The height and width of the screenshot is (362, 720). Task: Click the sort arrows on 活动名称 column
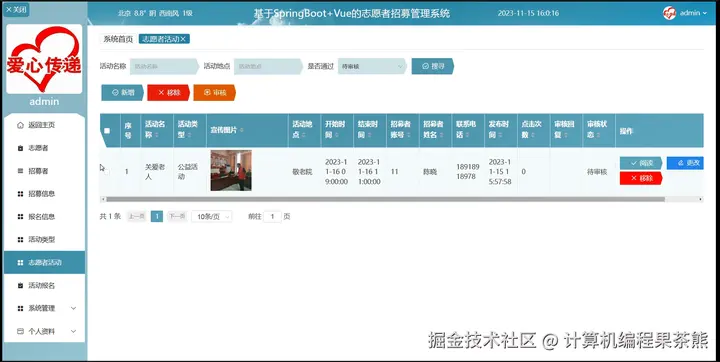point(157,136)
